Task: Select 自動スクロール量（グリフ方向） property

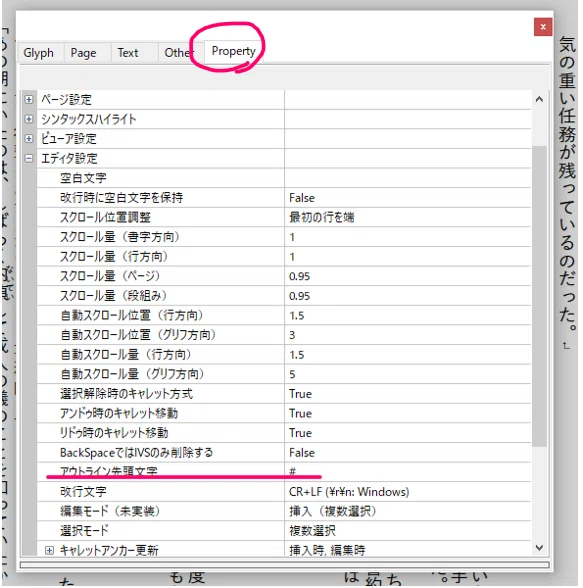Action: pyautogui.click(x=132, y=374)
